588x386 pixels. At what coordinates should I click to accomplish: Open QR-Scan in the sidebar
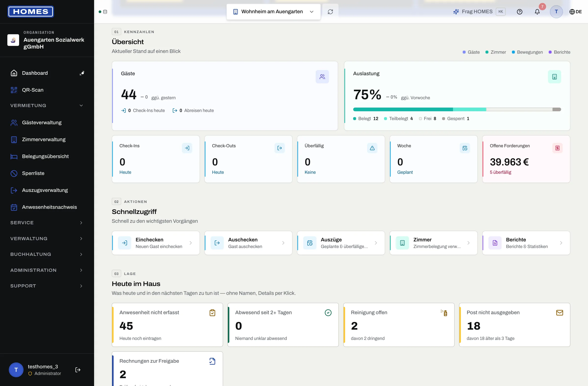[47, 90]
